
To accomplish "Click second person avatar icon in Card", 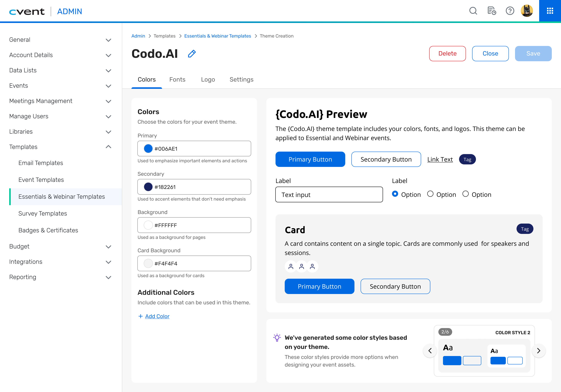I will tap(302, 266).
